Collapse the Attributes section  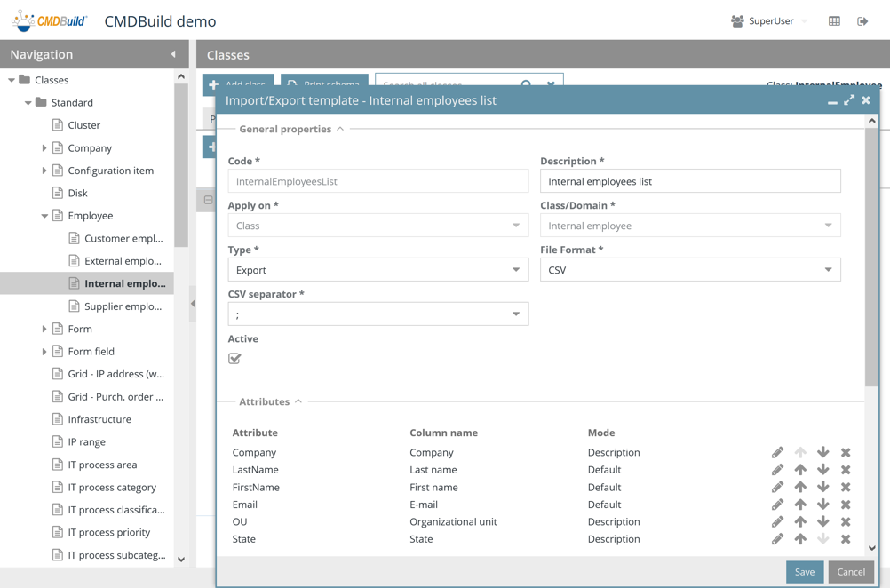[298, 402]
